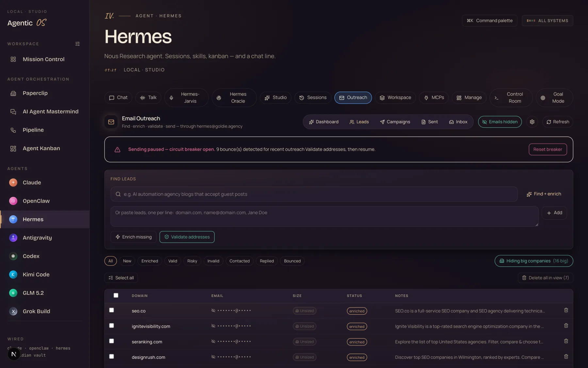588x368 pixels.
Task: Select the Antigravity agent icon
Action: pos(13,238)
